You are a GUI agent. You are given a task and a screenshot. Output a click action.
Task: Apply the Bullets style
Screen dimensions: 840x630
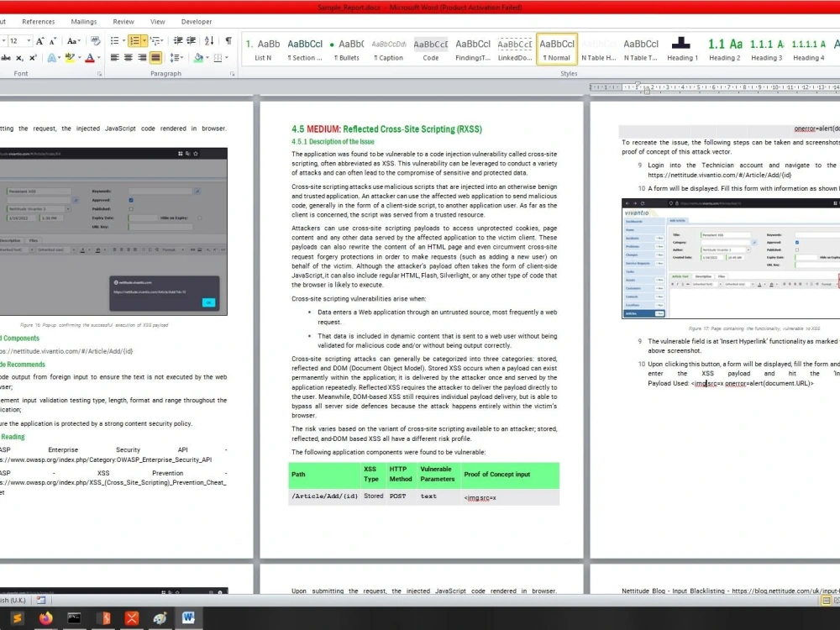[x=347, y=50]
